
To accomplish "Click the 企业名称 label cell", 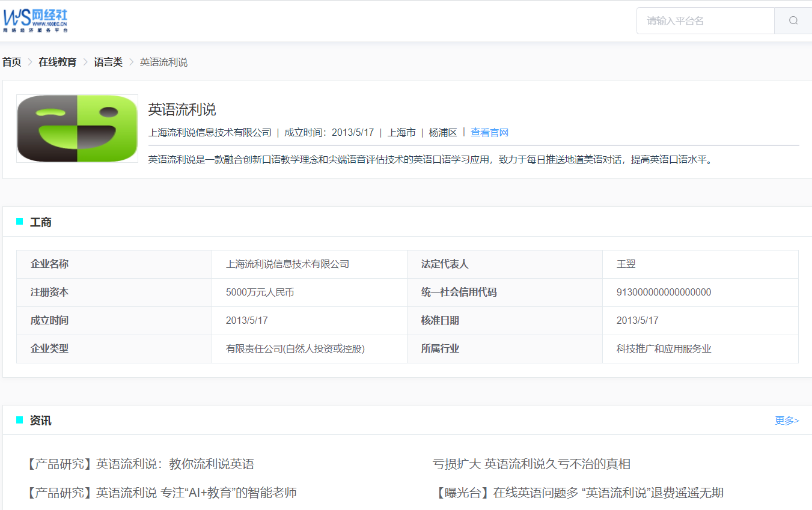I will click(114, 264).
